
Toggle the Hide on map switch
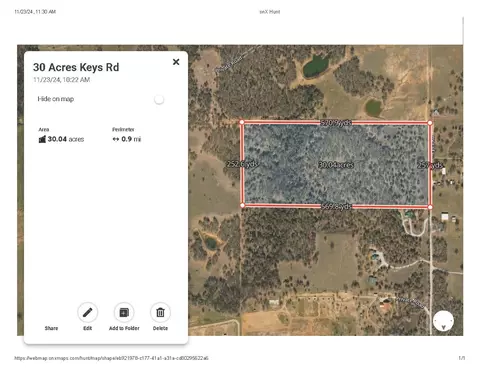159,99
